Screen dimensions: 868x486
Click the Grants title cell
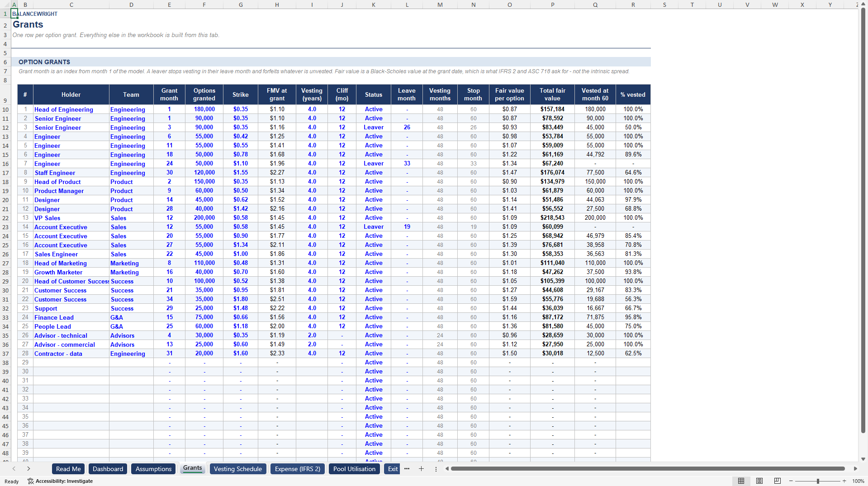click(28, 24)
